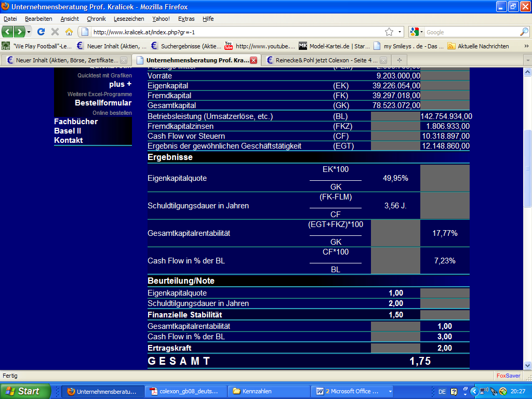This screenshot has width=532, height=399.
Task: Click the address bar with kralicek.at URL
Action: coord(237,32)
